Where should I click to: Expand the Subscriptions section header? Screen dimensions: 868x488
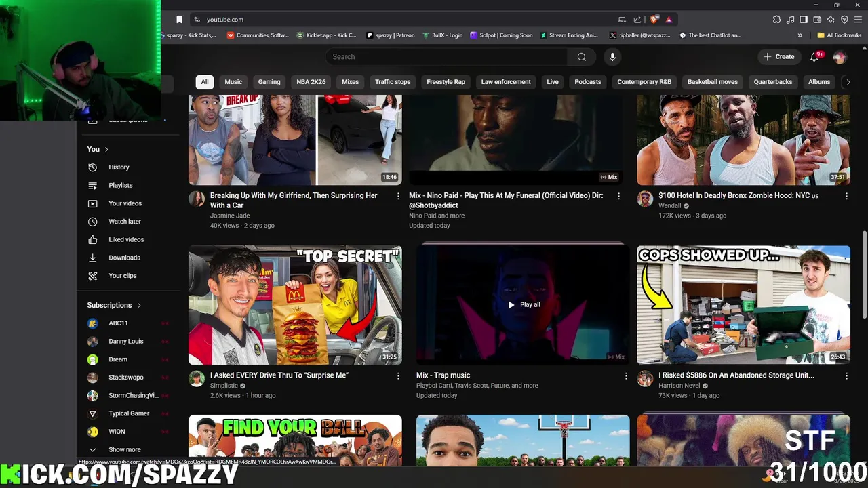click(x=114, y=305)
